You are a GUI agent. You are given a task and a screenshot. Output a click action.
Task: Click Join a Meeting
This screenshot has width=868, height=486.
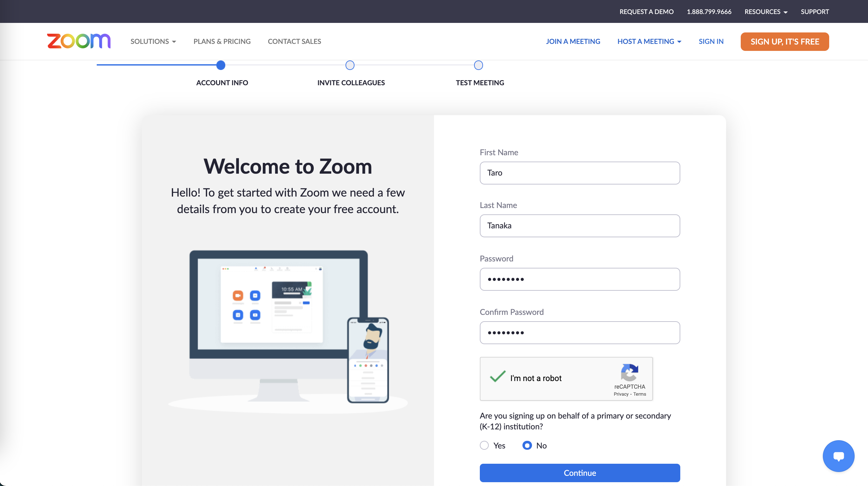coord(573,41)
